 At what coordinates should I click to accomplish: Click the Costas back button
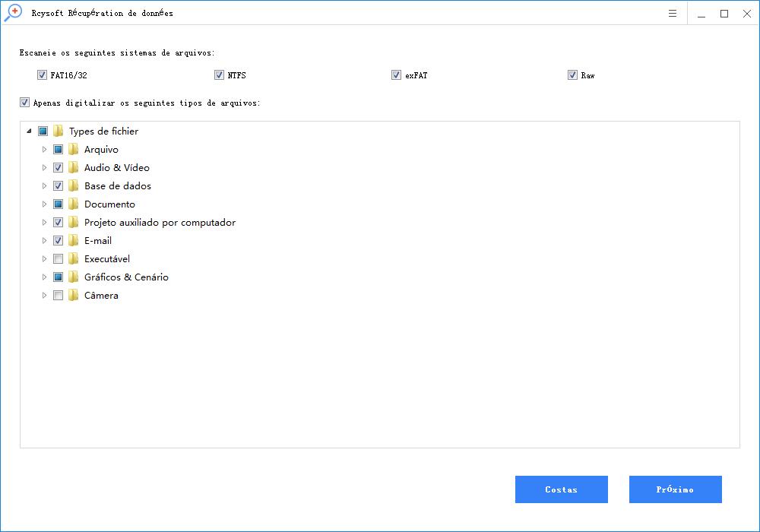[562, 489]
